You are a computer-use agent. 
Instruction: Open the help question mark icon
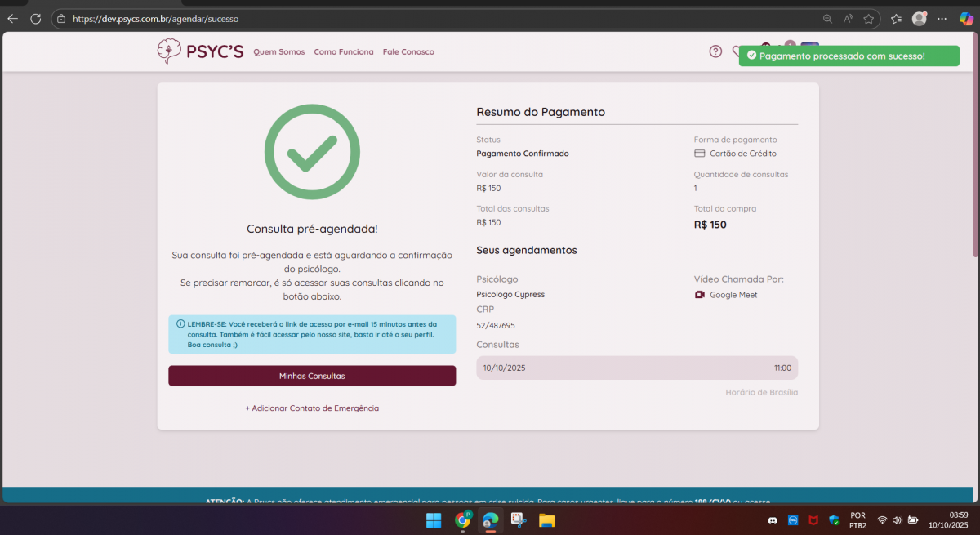pos(715,51)
